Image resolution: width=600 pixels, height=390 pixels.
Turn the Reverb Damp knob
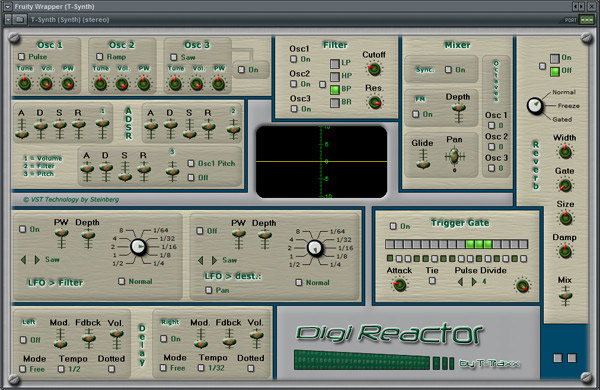click(x=565, y=251)
